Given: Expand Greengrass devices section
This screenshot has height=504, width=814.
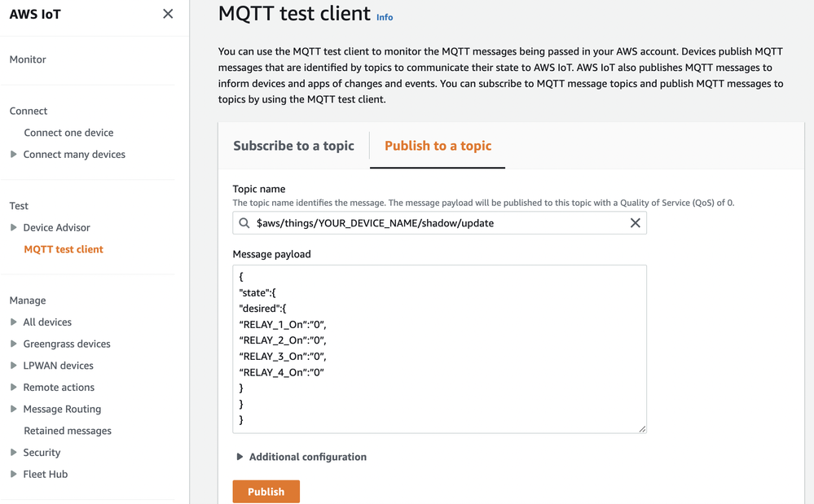Looking at the screenshot, I should (x=14, y=344).
